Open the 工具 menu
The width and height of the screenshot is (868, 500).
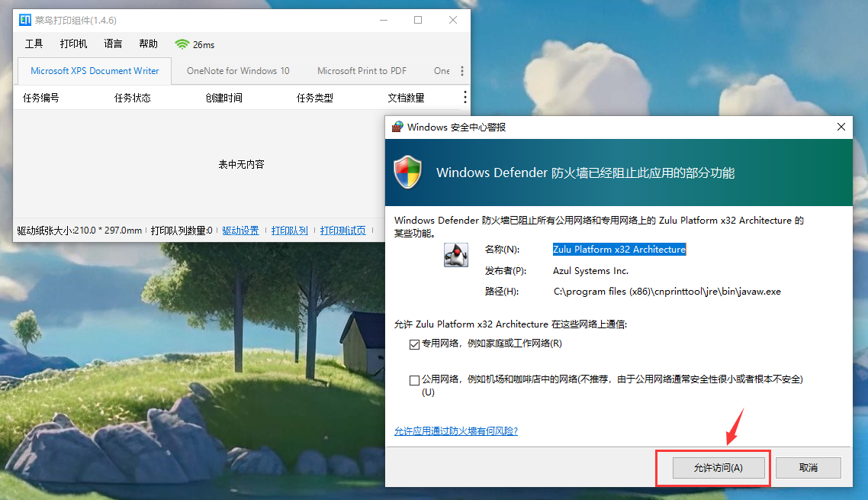pos(34,44)
